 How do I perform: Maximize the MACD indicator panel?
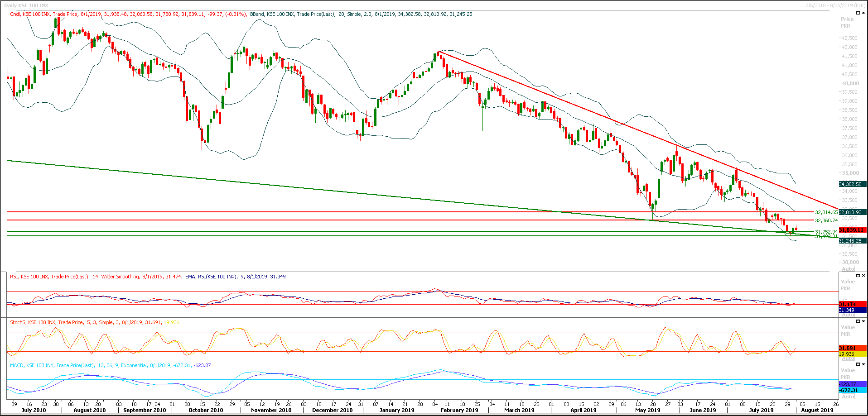tap(858, 364)
